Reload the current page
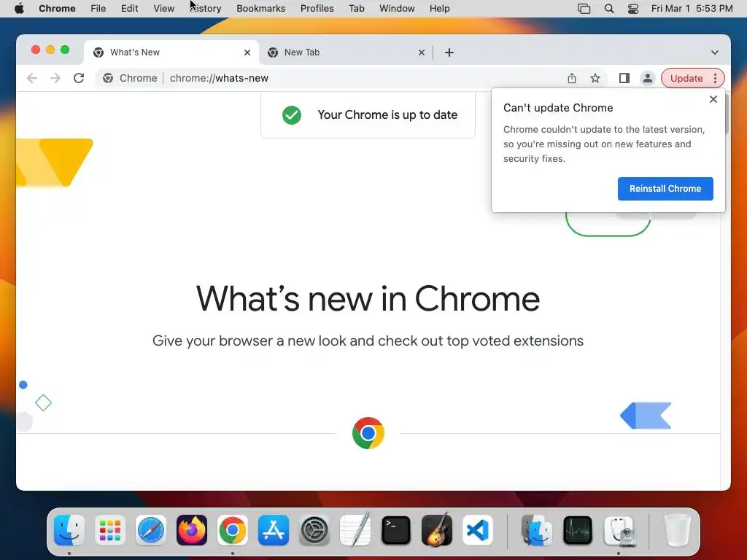This screenshot has height=560, width=747. tap(79, 78)
